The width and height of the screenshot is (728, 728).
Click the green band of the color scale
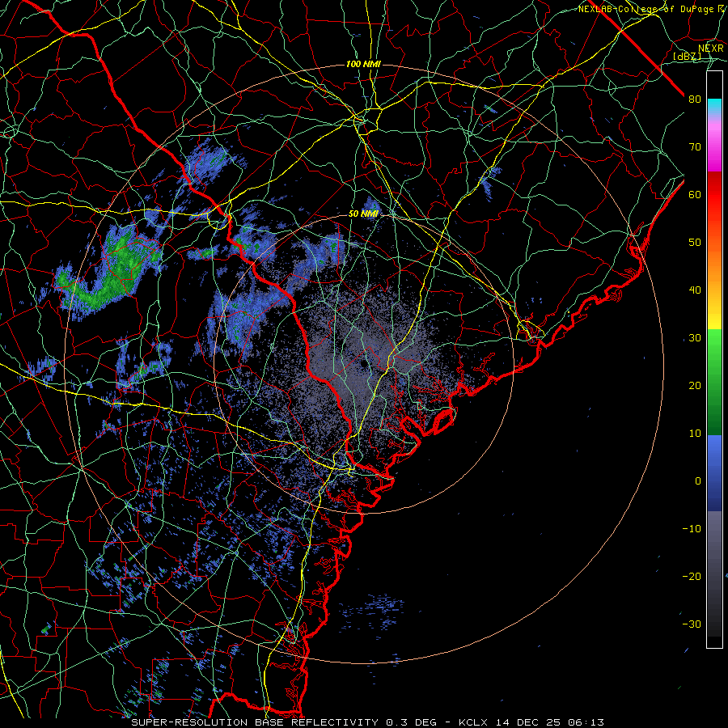(x=714, y=382)
